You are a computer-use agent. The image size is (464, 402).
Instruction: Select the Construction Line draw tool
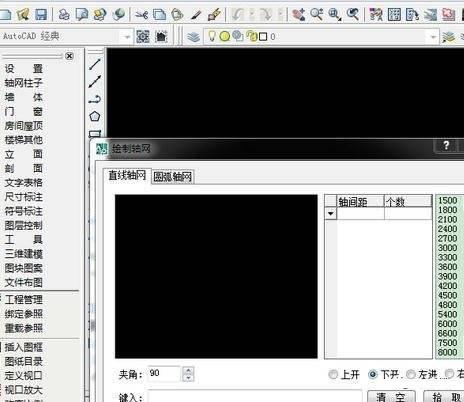tap(95, 82)
